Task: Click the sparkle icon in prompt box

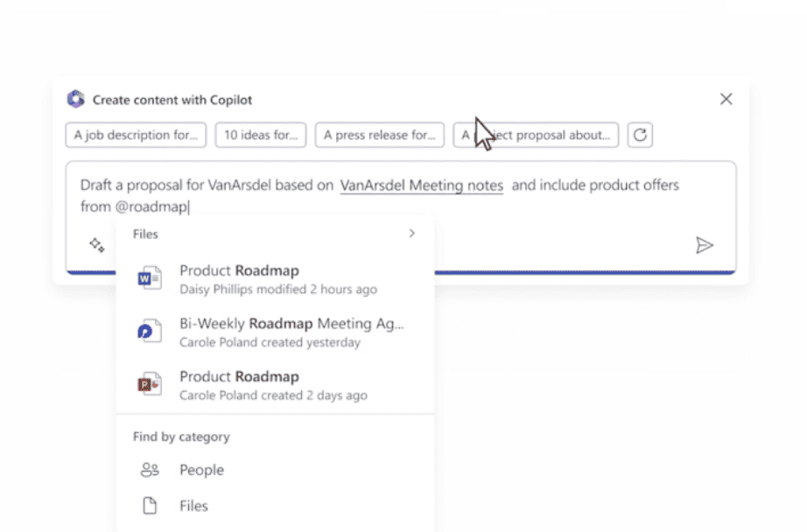Action: [97, 245]
